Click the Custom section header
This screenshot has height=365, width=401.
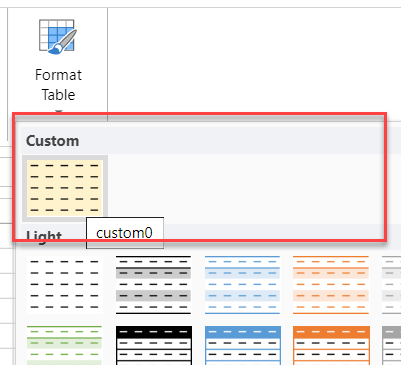point(53,141)
